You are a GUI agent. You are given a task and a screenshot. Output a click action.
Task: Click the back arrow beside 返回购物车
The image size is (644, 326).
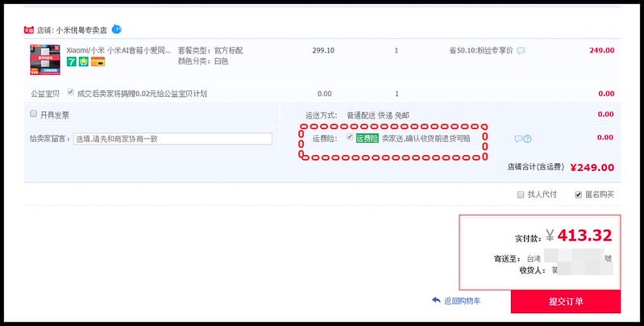(436, 300)
